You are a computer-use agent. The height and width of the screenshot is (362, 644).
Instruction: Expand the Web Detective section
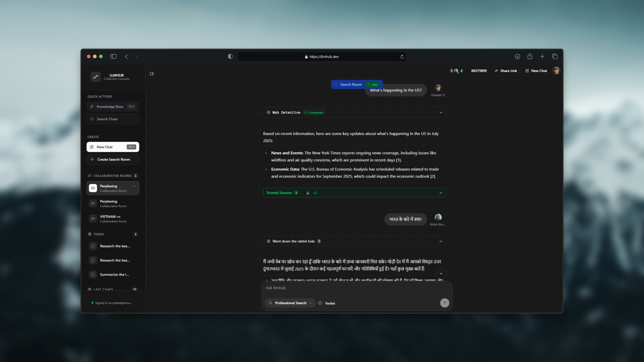[441, 113]
